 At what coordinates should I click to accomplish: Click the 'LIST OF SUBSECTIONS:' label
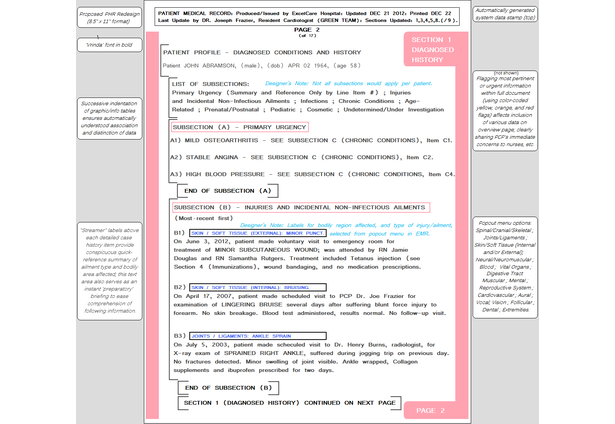[x=210, y=84]
